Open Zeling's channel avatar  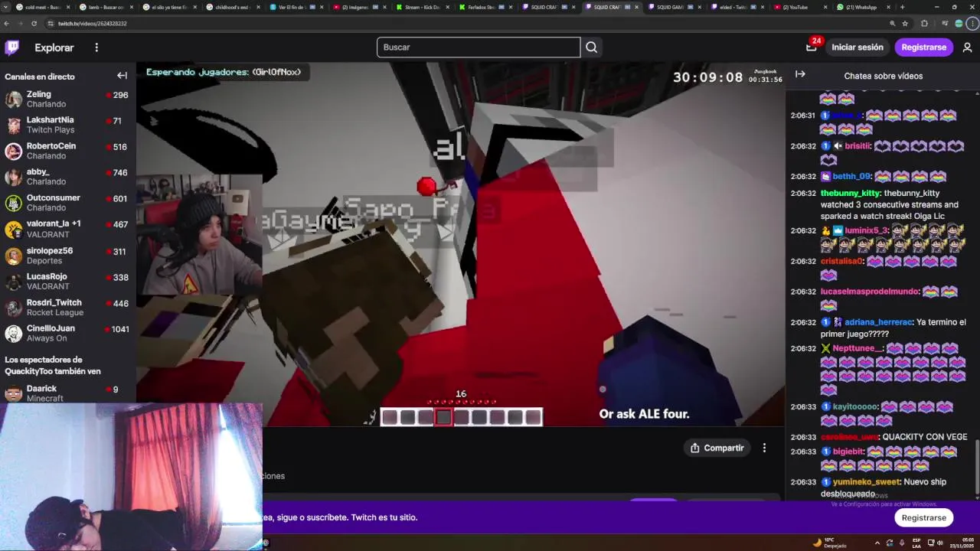[x=13, y=99]
